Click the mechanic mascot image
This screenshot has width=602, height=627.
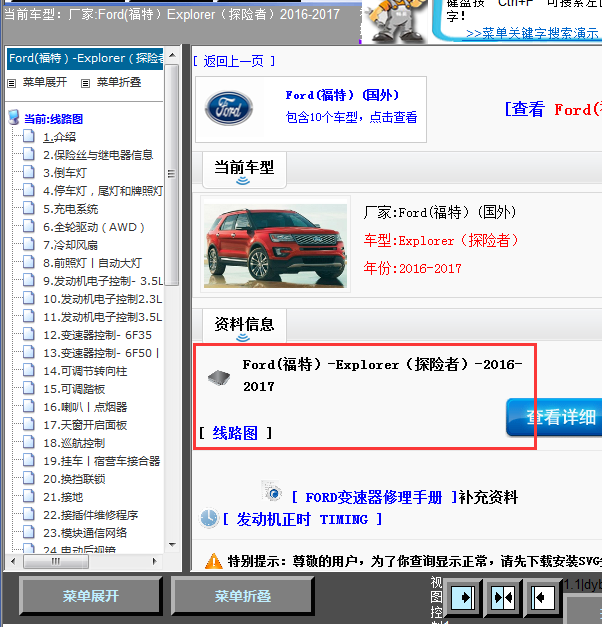[x=396, y=21]
